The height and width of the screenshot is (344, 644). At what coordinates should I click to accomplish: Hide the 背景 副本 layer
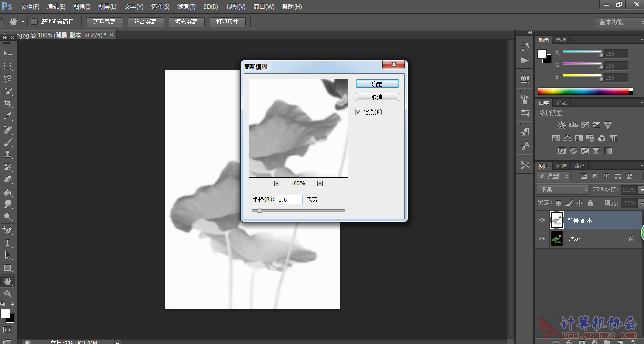coord(542,220)
